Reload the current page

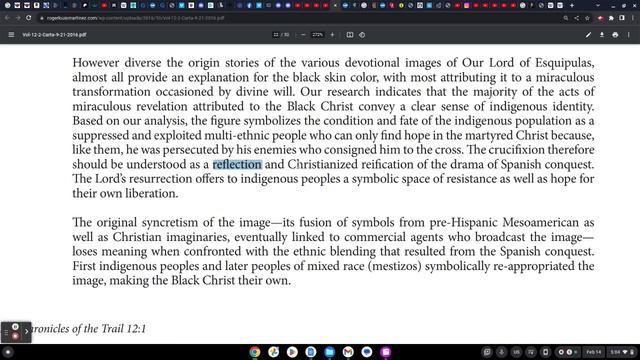point(29,18)
